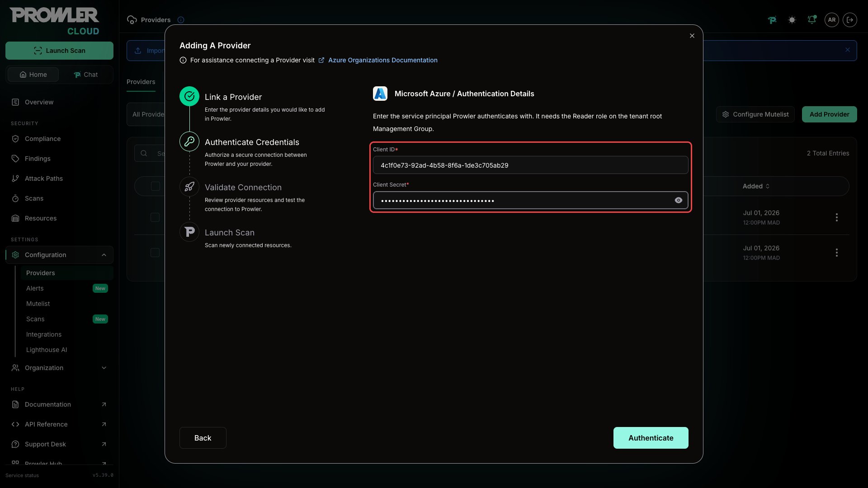Open the Azure Organizations Documentation link

point(382,60)
